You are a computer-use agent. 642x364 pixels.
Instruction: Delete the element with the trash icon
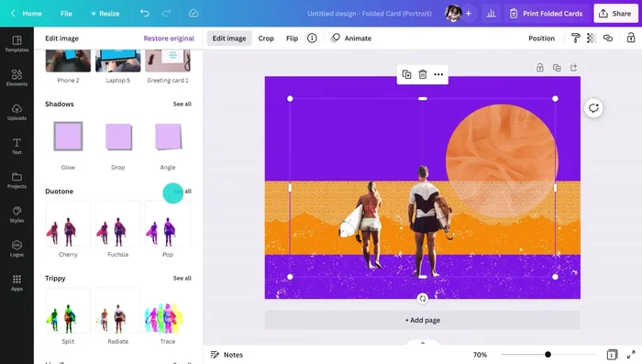pyautogui.click(x=423, y=74)
